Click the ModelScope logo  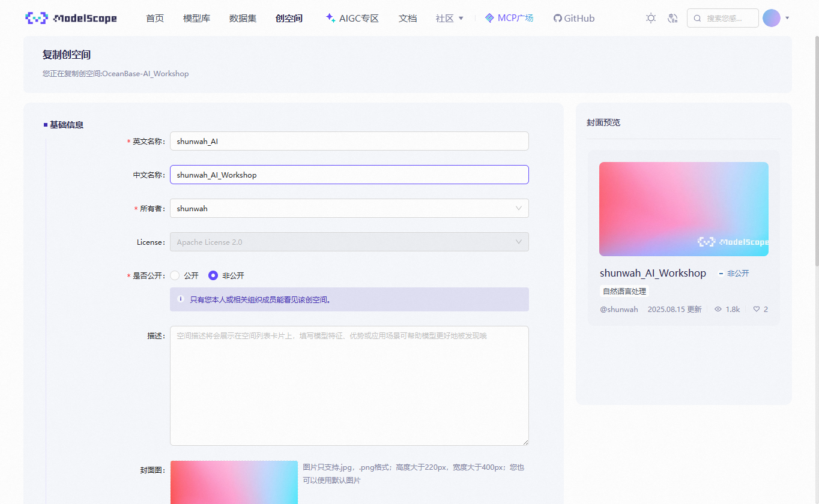pyautogui.click(x=71, y=18)
